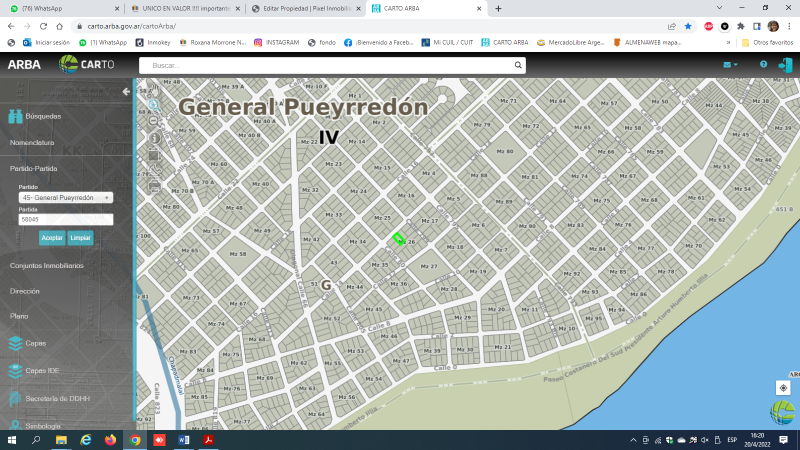
Task: Click the browser address bar URL
Action: point(132,26)
